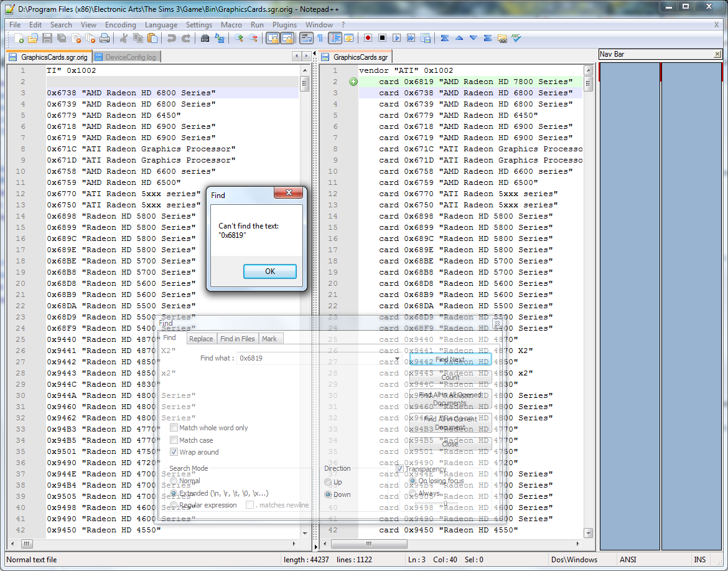
Task: Click OK in the Find message box
Action: [x=269, y=271]
